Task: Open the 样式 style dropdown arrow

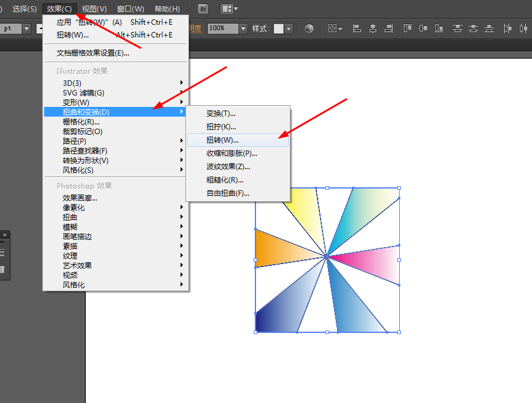Action: tap(289, 28)
